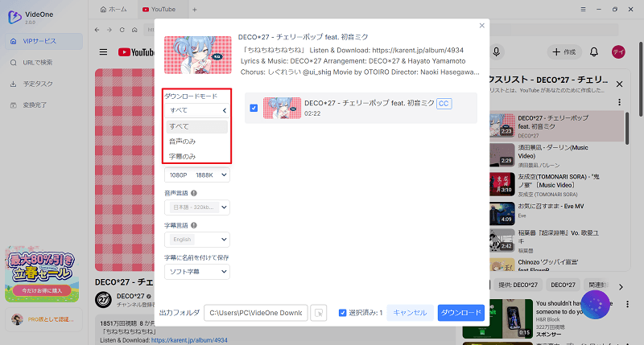Click the YouTube hamburger menu icon

(x=103, y=52)
